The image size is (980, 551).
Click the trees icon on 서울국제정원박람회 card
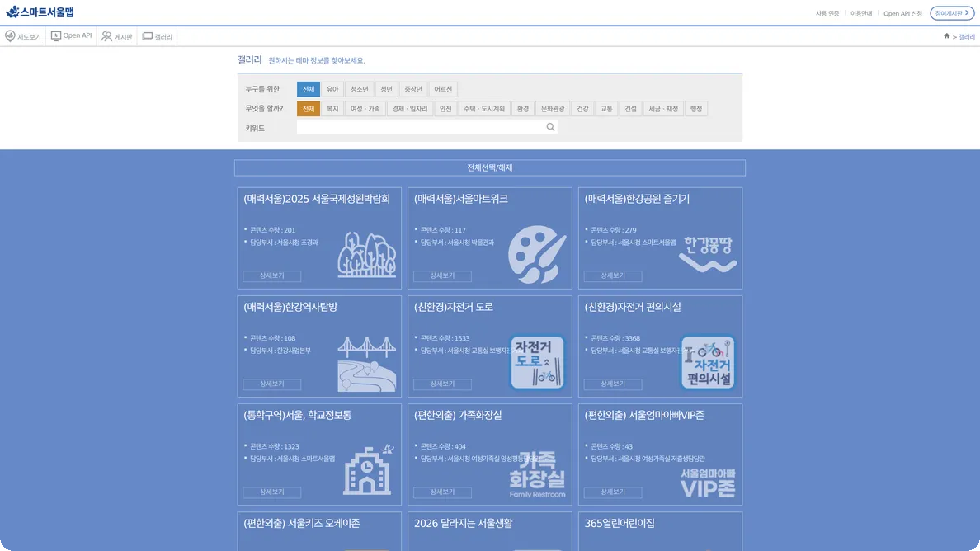click(x=367, y=255)
